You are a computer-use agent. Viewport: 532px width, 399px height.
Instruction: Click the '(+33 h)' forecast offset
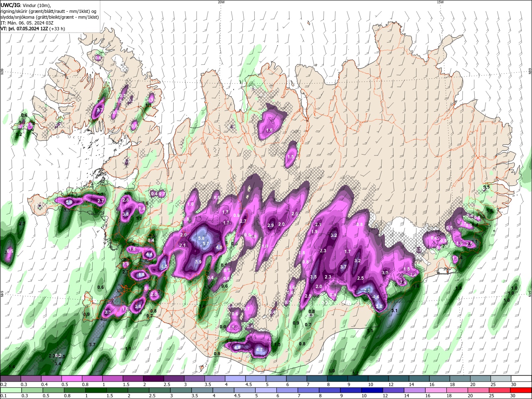[57, 29]
